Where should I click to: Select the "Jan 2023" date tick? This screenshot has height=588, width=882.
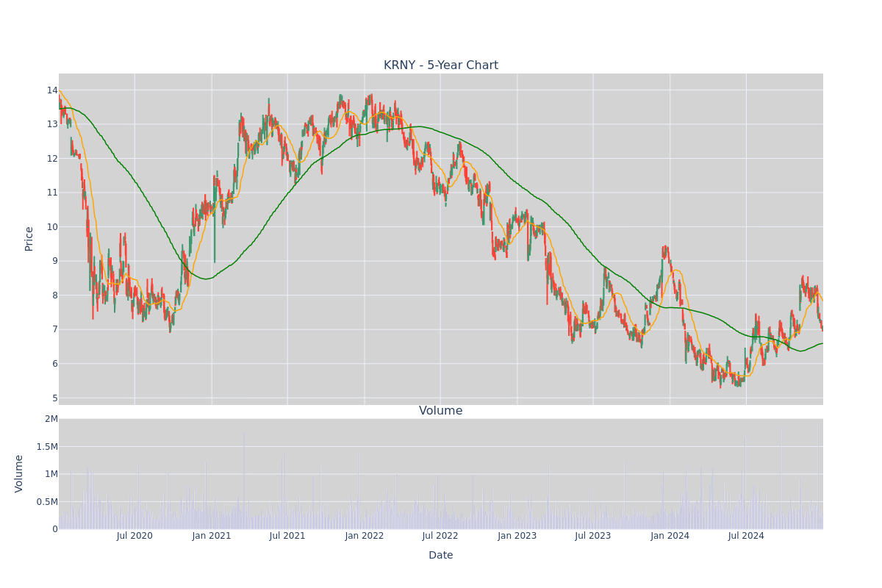(x=517, y=536)
